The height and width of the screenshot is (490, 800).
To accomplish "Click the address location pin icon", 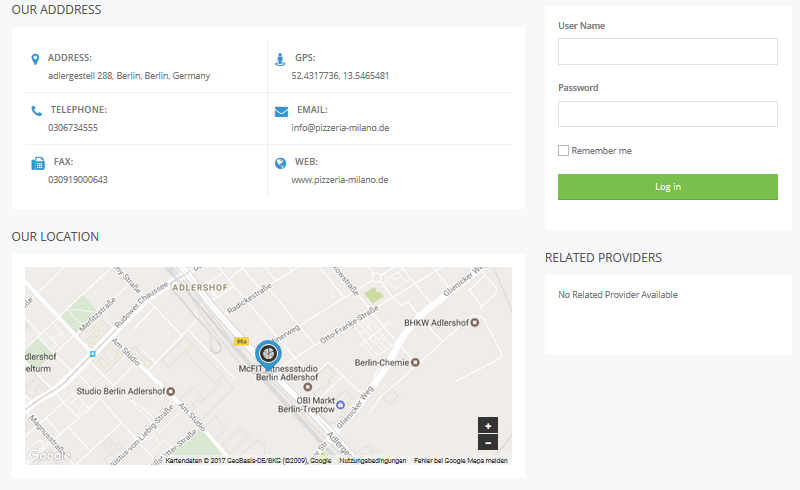I will pyautogui.click(x=36, y=59).
